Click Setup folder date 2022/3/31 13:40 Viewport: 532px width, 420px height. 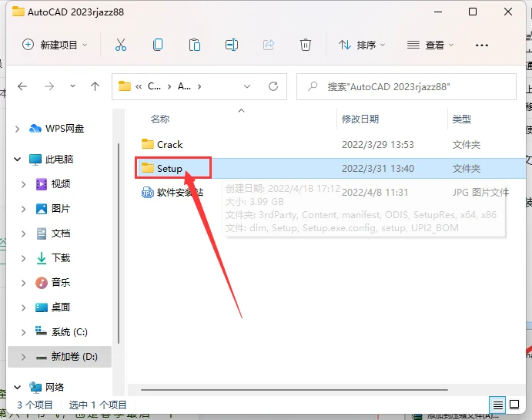click(377, 169)
